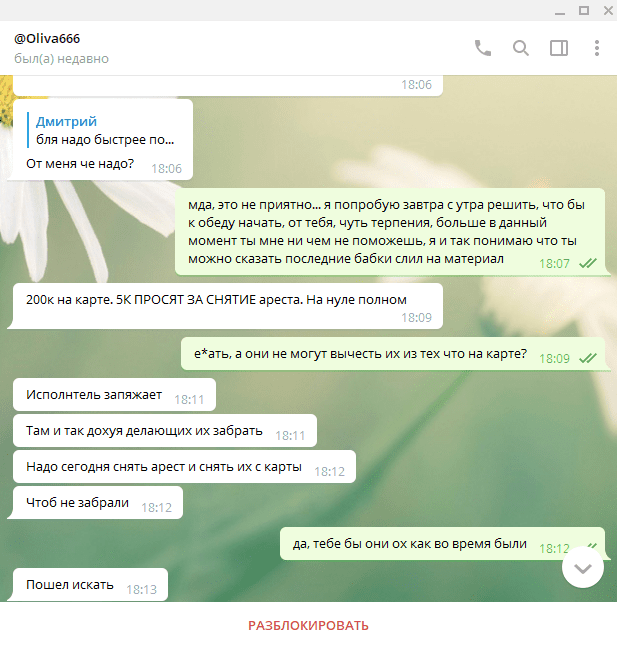Click the message 'Исполнтель запяжает'
The width and height of the screenshot is (617, 646).
point(114,395)
